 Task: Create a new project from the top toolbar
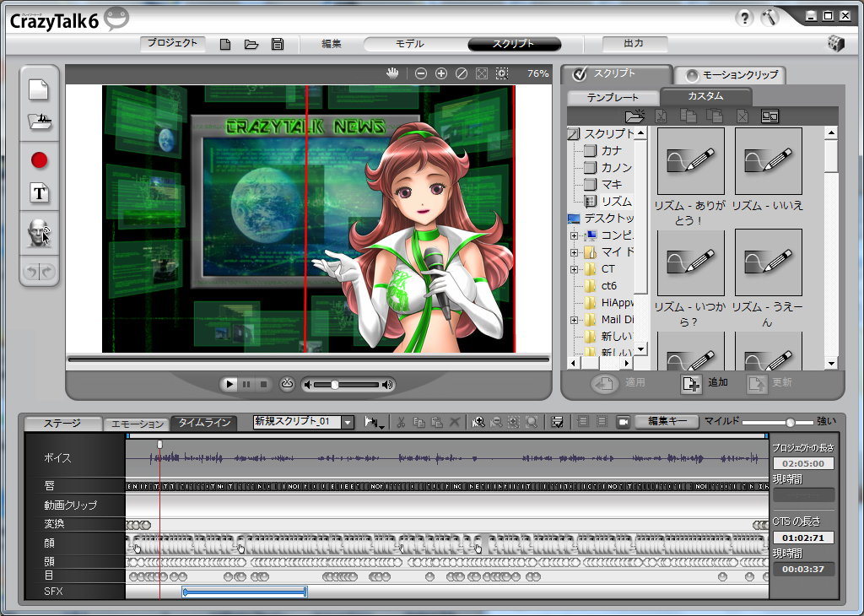(224, 44)
